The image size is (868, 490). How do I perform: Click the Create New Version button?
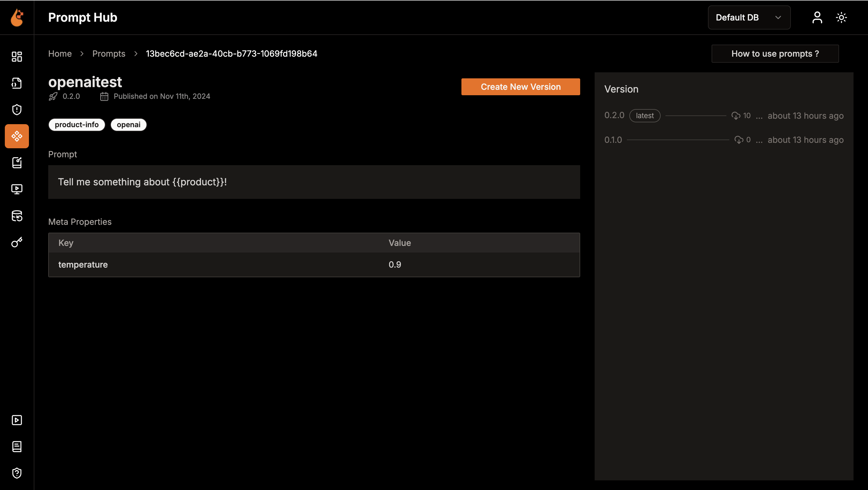pos(520,86)
